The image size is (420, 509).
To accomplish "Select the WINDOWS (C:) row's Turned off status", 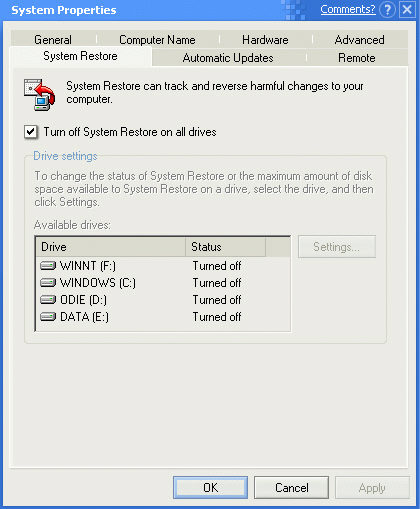I will coord(217,283).
